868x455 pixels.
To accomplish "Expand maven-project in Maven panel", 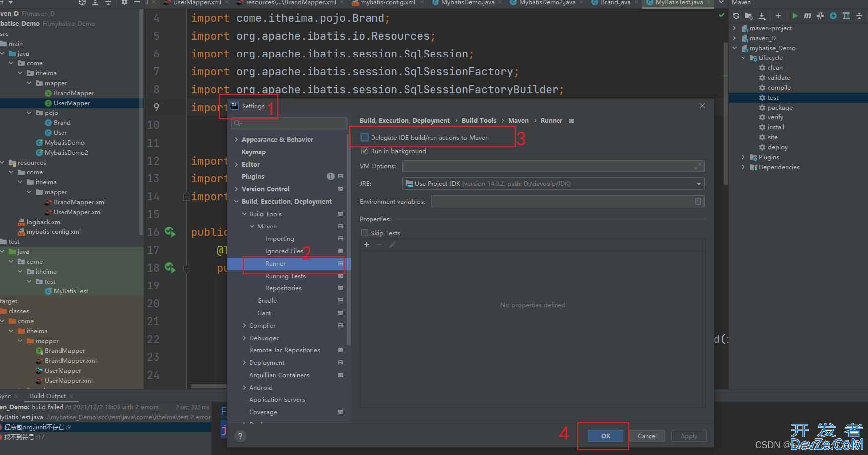I will [735, 28].
